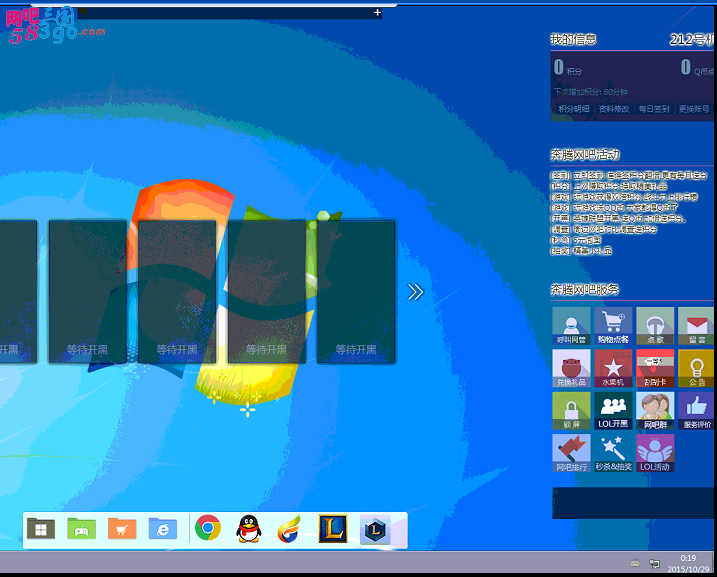Image resolution: width=717 pixels, height=577 pixels.
Task: Open the LOL开黑 group tile
Action: [x=613, y=411]
